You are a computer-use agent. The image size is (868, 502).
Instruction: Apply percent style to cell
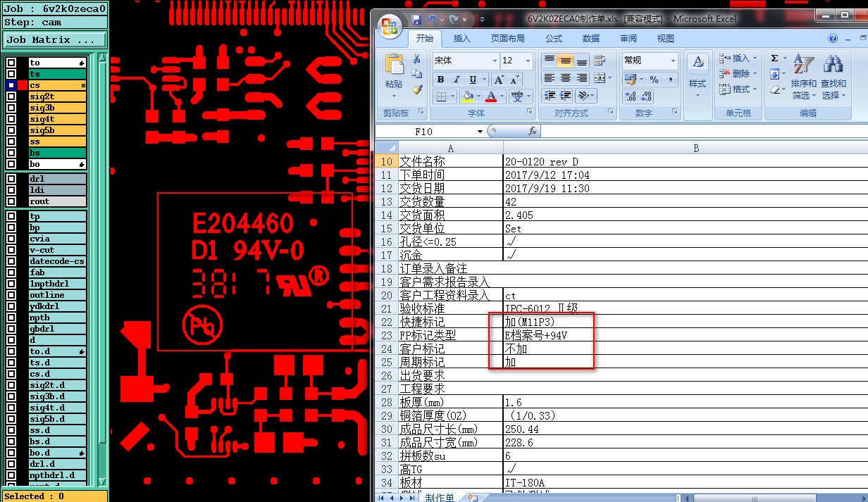[x=654, y=80]
